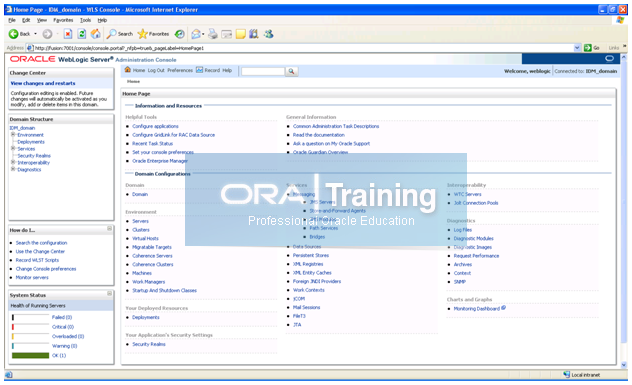632x385 pixels.
Task: Collapse the How do I panel
Action: tap(109, 229)
